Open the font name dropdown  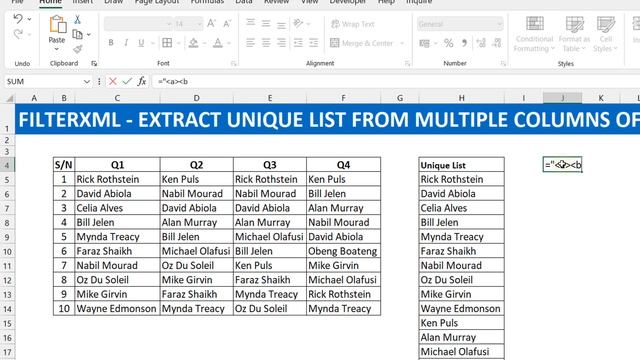[169, 24]
